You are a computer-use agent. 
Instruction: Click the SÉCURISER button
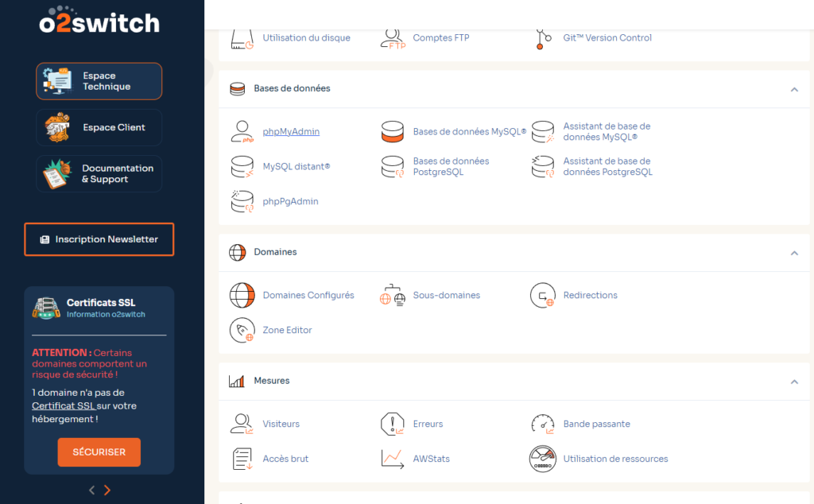click(99, 451)
